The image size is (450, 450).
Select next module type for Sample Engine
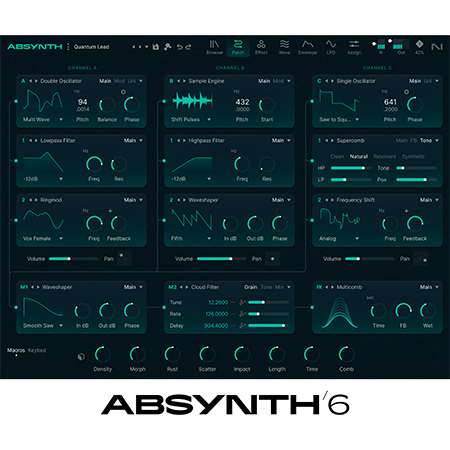coord(184,81)
